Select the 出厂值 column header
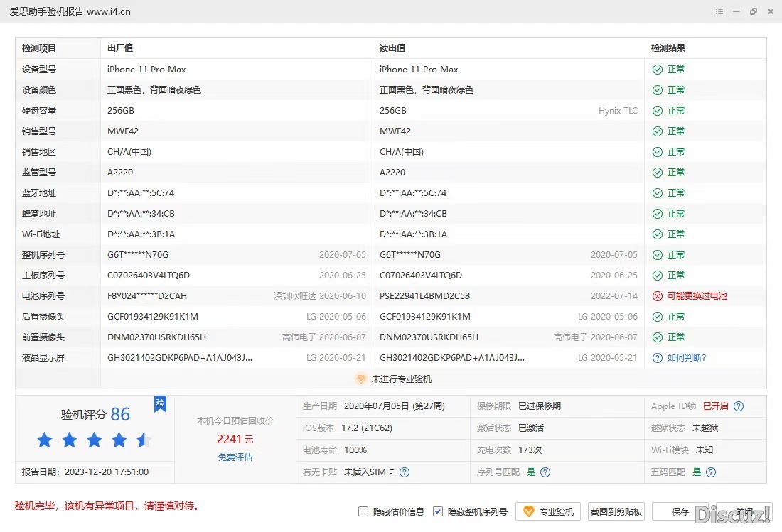Screen dimensions: 782x532 point(120,48)
